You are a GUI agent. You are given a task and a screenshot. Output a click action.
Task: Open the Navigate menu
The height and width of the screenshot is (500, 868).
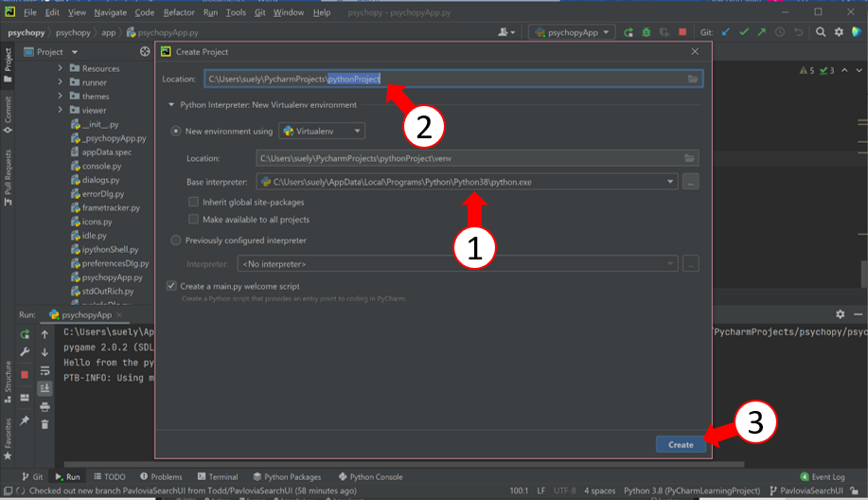coord(110,12)
